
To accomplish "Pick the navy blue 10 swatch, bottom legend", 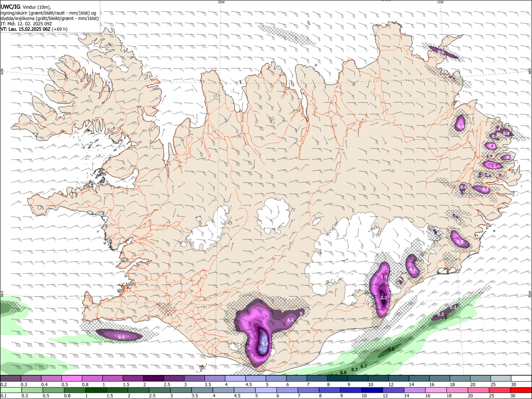I will [372, 390].
